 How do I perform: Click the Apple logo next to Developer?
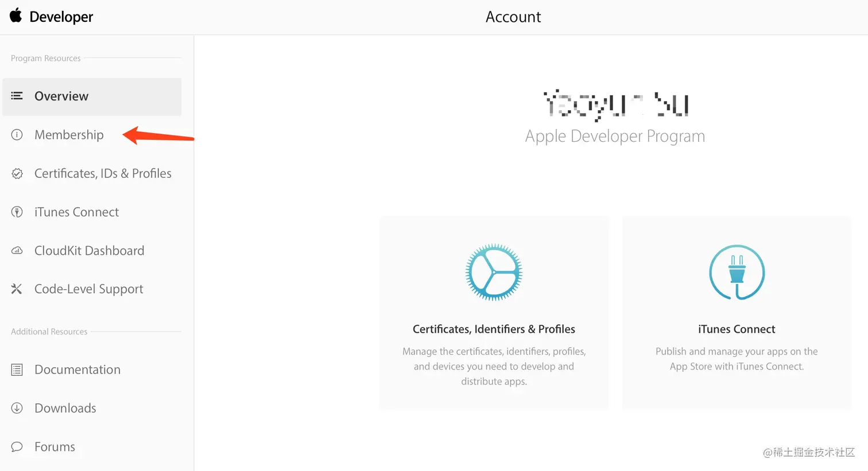(x=15, y=16)
